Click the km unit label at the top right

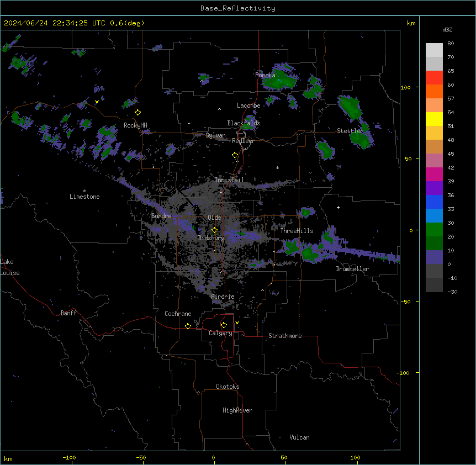pos(411,23)
